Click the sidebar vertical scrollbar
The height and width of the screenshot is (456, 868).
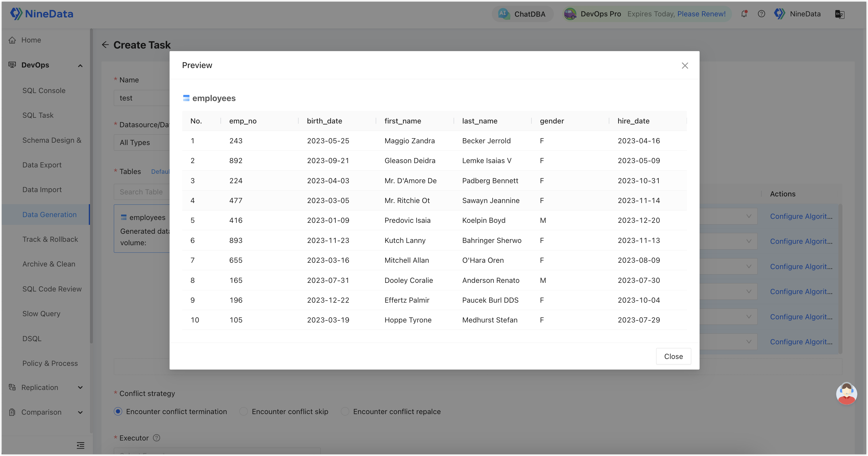pos(91,185)
